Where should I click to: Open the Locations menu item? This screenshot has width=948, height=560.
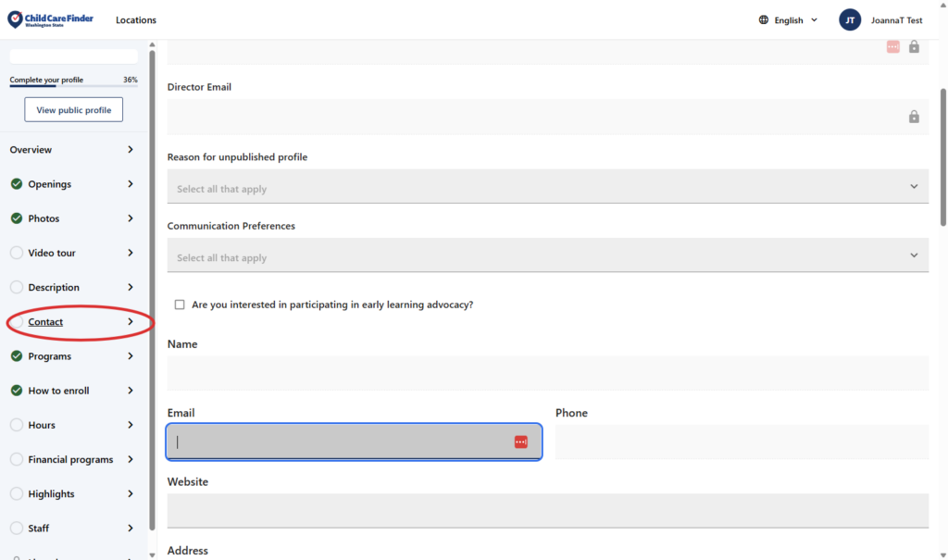click(136, 20)
